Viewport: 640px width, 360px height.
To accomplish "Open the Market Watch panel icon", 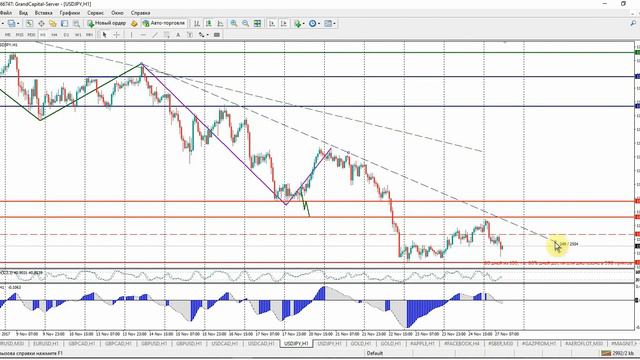I will point(29,24).
